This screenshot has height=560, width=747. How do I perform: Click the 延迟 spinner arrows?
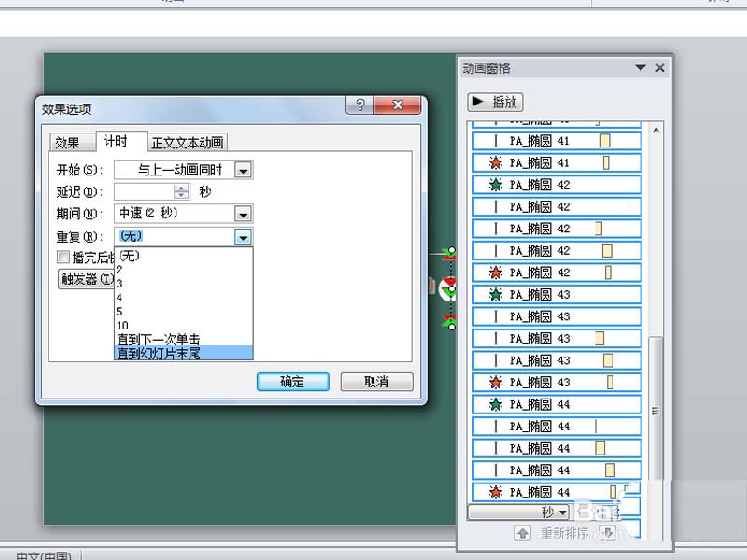pos(181,192)
